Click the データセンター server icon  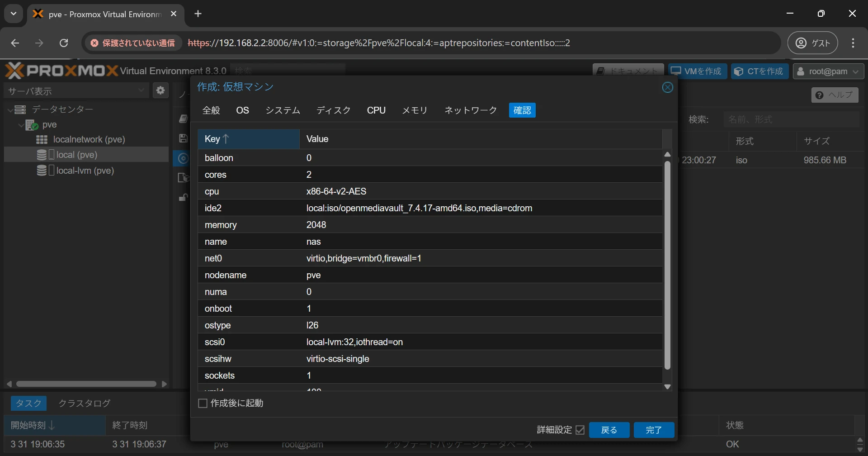tap(20, 109)
